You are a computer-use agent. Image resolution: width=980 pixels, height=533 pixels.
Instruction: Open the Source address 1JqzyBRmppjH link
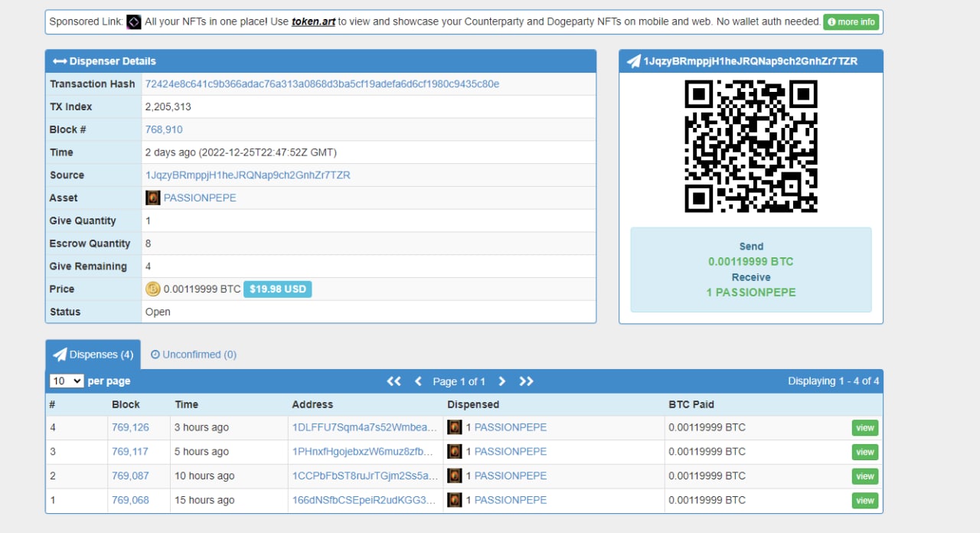[x=248, y=175]
